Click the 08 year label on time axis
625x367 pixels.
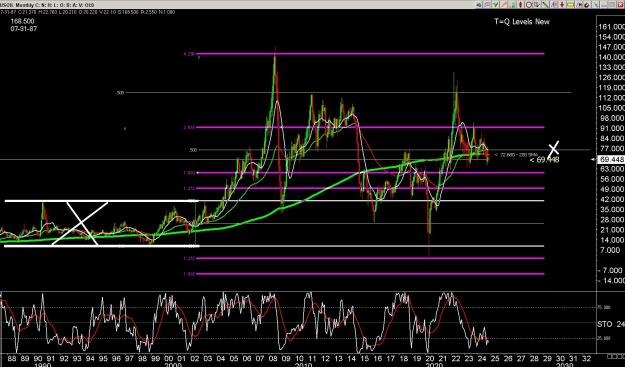tap(272, 359)
